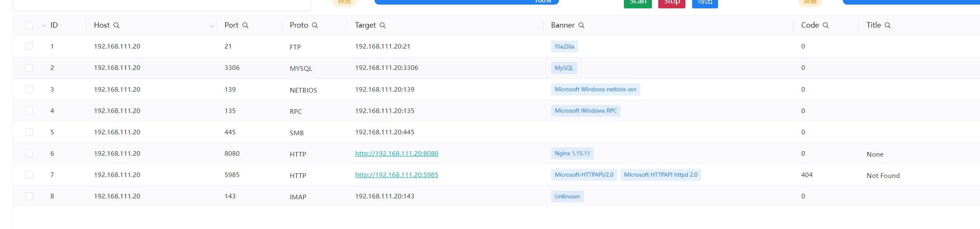Expand selection dropdown chevron beside ID
The image size is (980, 229).
44,26
